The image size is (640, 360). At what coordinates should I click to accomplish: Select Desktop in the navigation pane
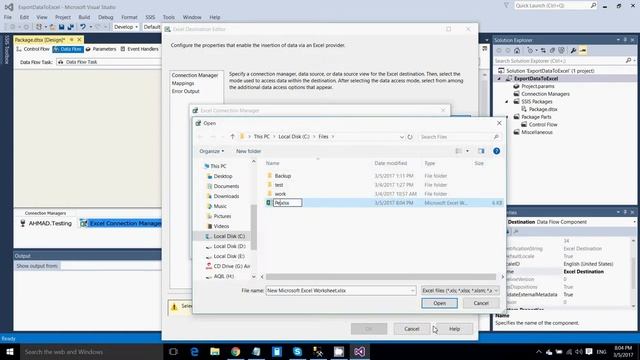point(222,176)
